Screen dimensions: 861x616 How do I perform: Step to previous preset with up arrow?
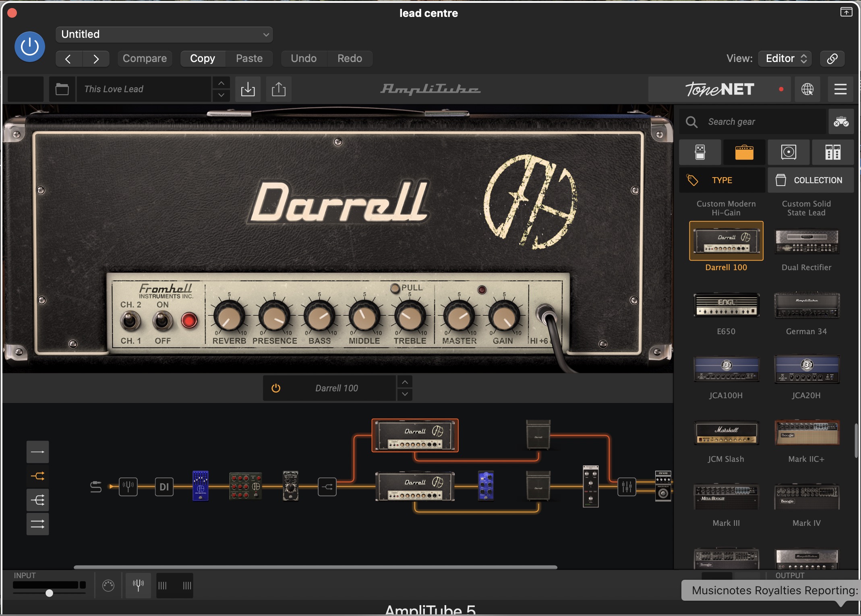[x=221, y=83]
